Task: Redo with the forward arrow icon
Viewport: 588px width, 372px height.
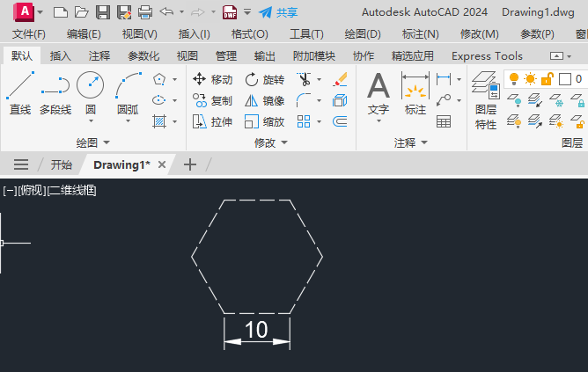Action: [x=198, y=12]
